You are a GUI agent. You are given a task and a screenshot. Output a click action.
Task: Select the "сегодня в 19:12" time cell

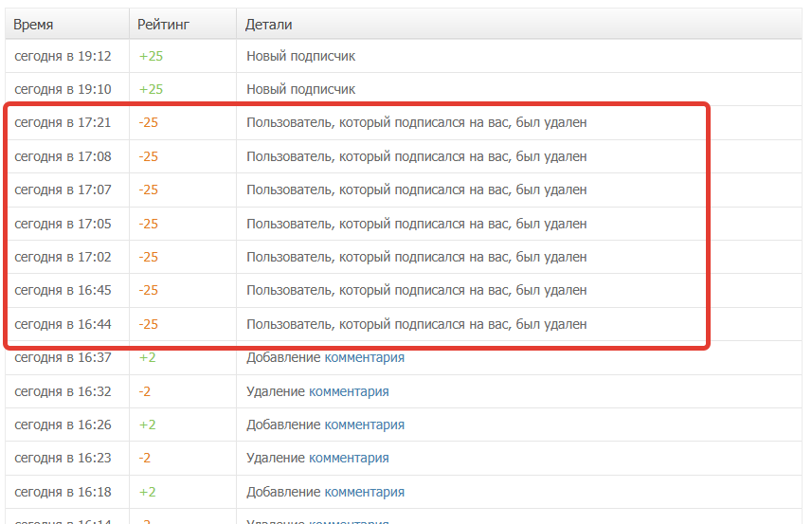63,56
